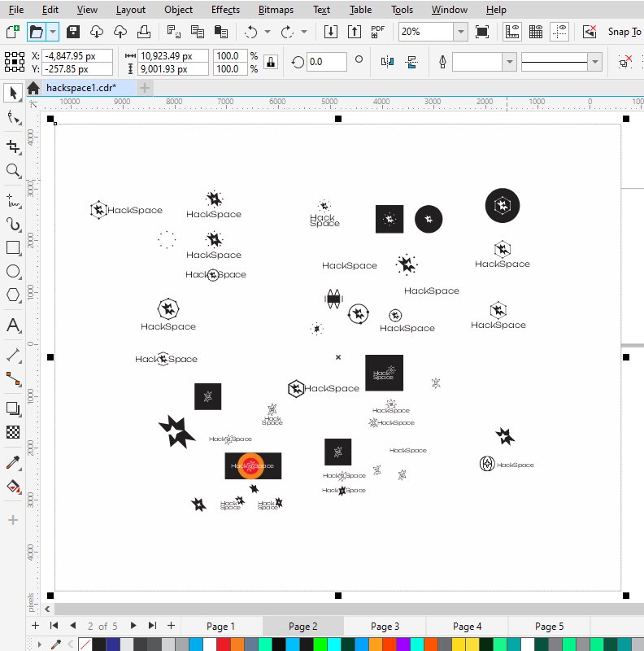Activate the Text tool
This screenshot has width=644, height=651.
13,325
